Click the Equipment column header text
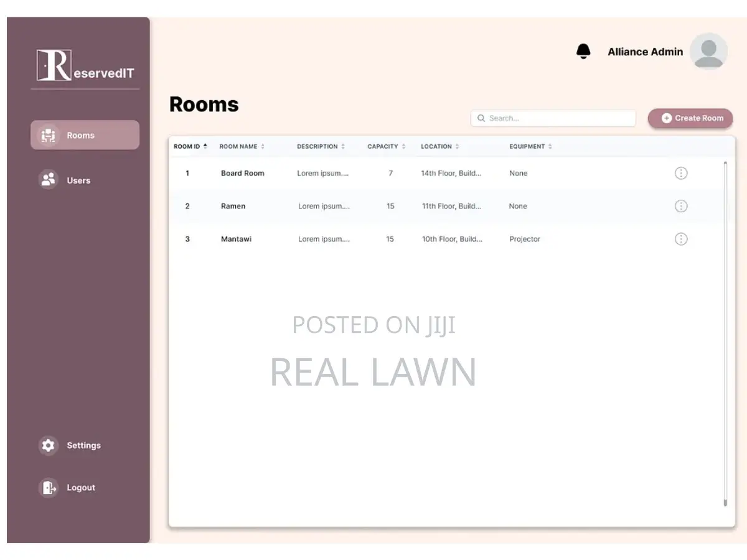This screenshot has width=747, height=560. point(527,146)
